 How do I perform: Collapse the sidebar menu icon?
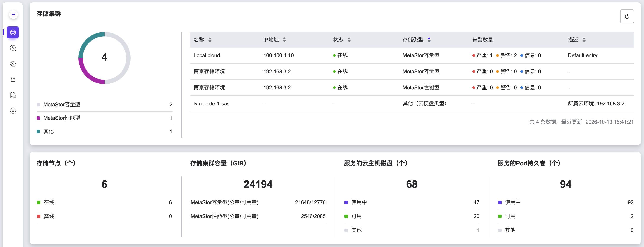point(13,15)
